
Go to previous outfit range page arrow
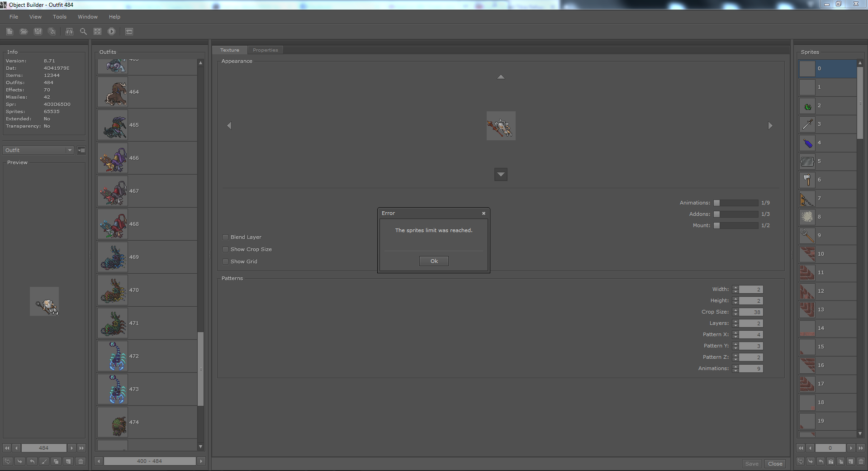click(x=99, y=461)
